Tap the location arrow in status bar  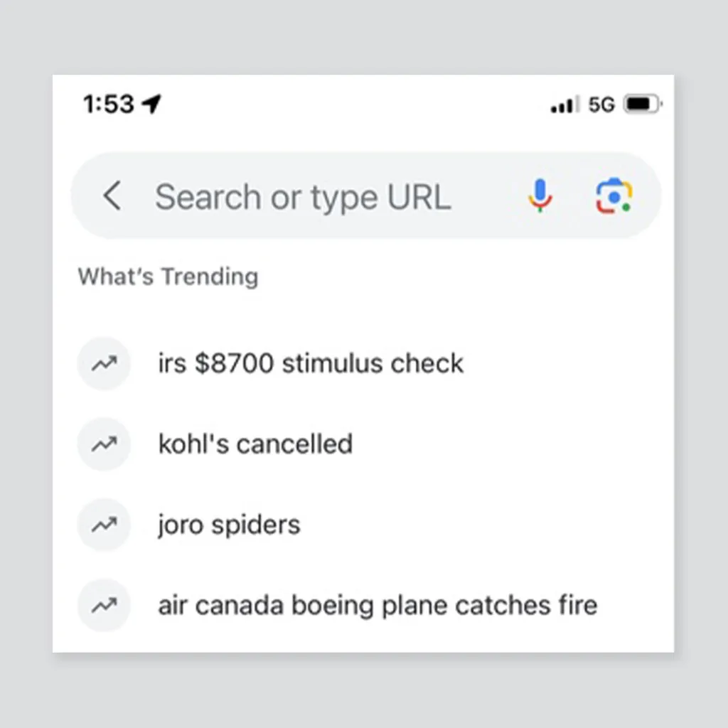[151, 105]
